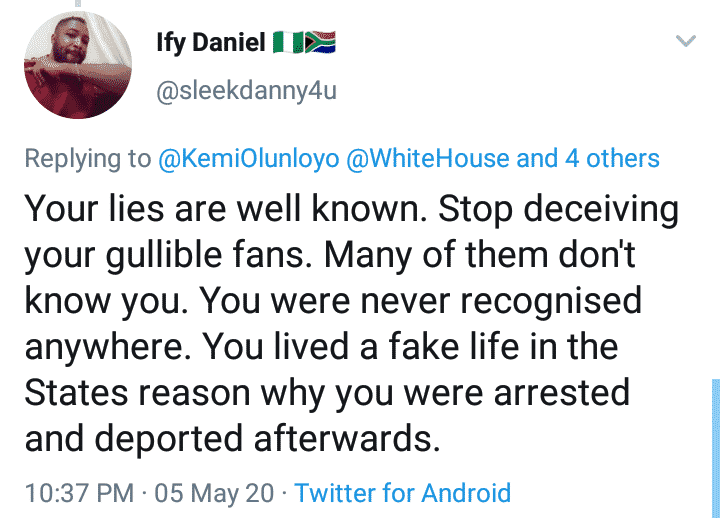This screenshot has height=518, width=720.
Task: Click the South African flag emoji
Action: (320, 42)
